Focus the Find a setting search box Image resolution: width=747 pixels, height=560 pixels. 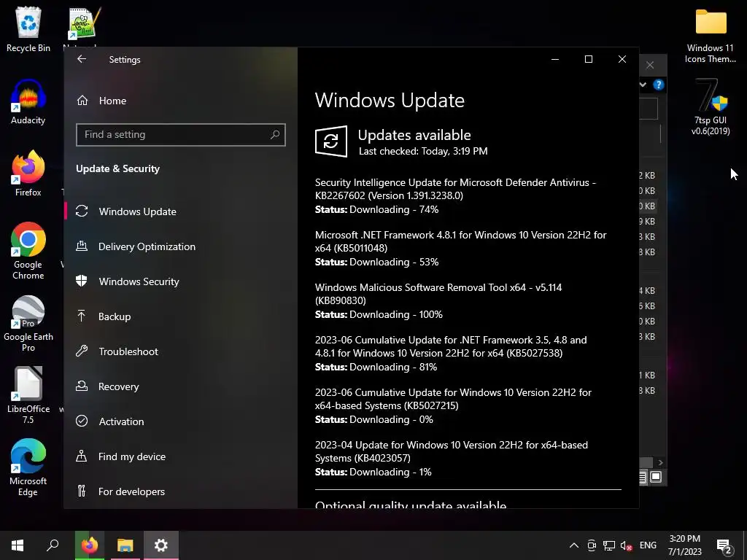[x=181, y=135]
